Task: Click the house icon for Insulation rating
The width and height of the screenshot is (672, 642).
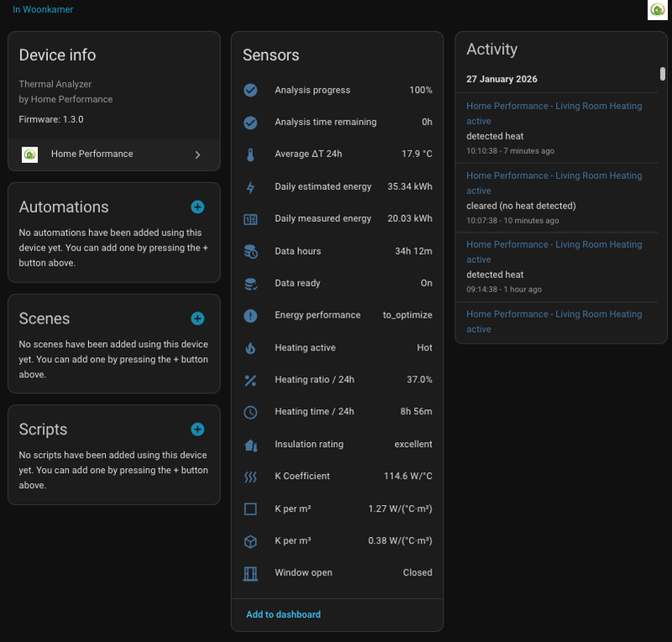Action: [250, 445]
